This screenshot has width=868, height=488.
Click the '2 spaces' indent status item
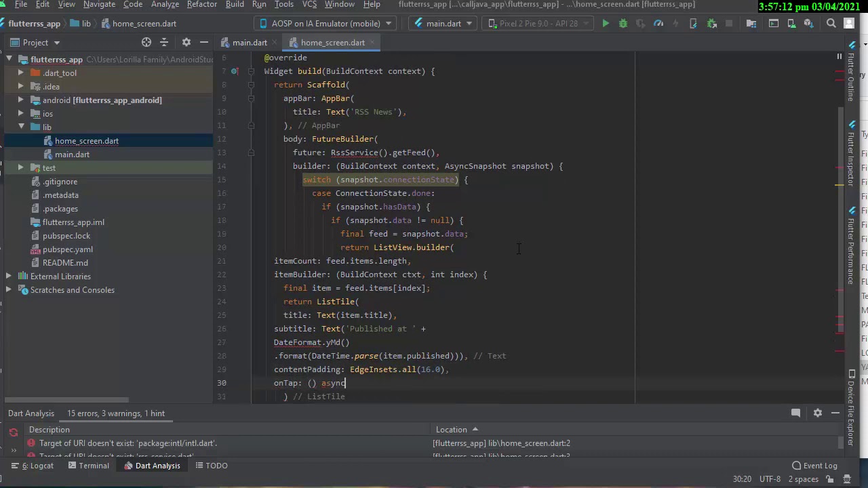tap(805, 479)
